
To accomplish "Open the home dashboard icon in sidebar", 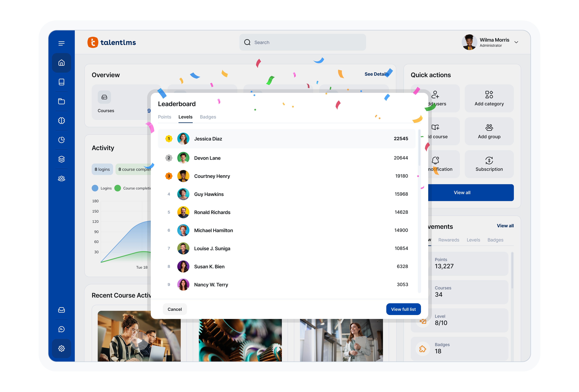I will pos(61,63).
